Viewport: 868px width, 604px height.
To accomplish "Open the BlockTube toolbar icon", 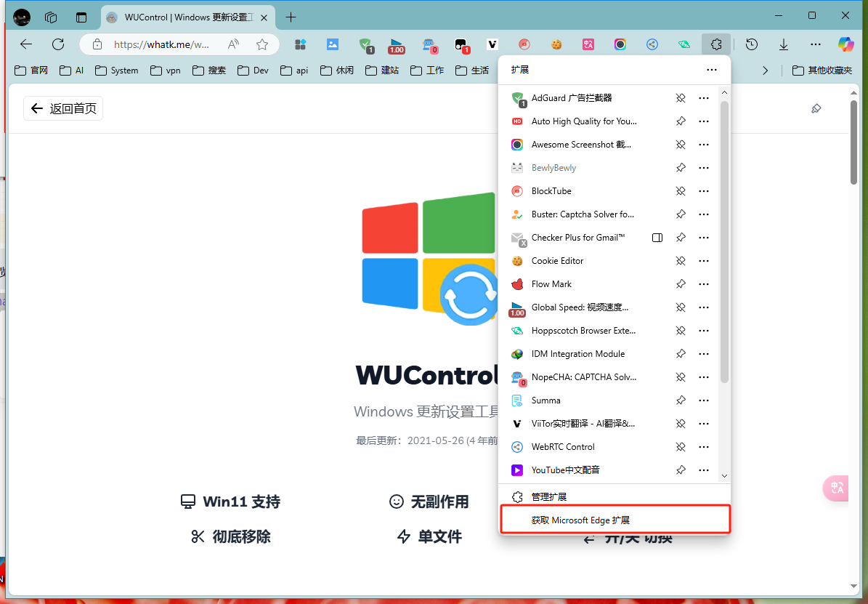I will (524, 44).
